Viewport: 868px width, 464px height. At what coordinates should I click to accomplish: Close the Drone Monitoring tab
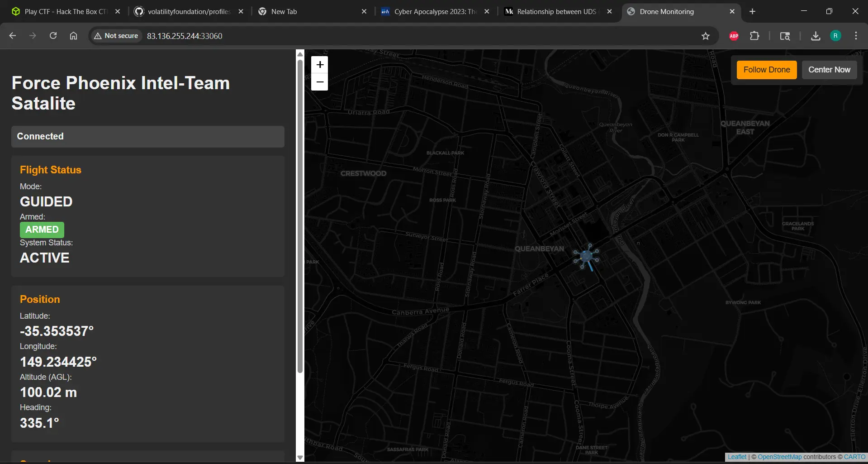click(732, 12)
